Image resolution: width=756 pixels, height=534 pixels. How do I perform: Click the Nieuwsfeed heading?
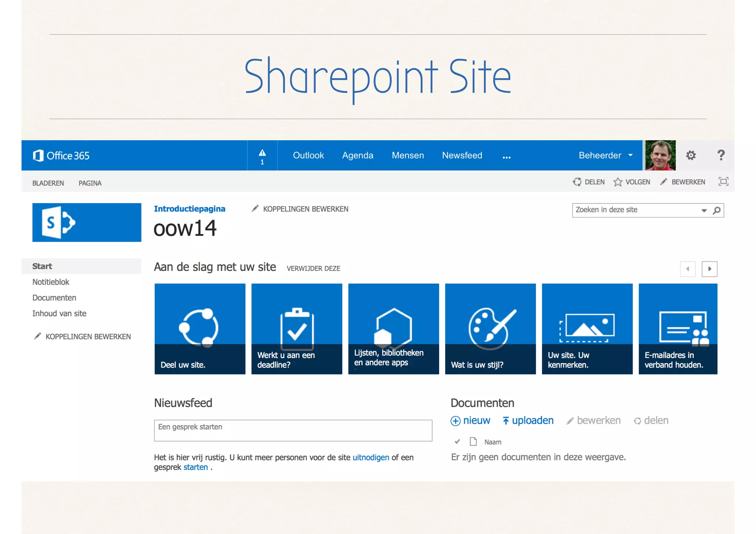(x=183, y=403)
